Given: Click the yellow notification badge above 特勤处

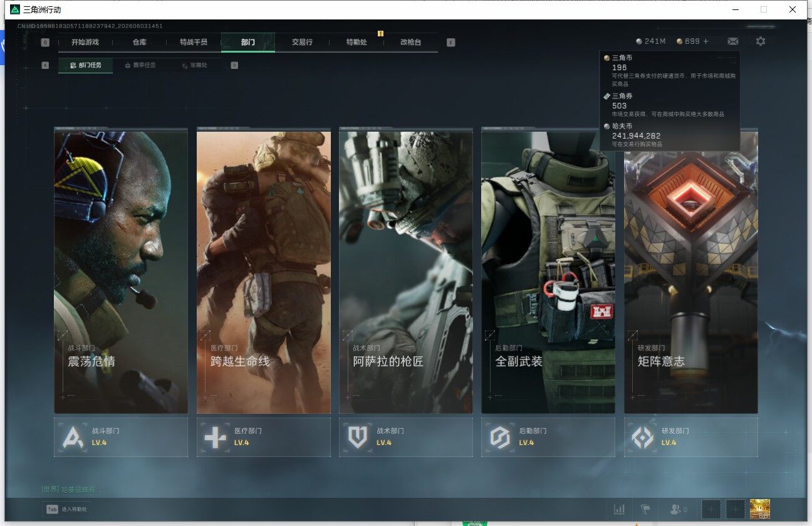Looking at the screenshot, I should pos(380,33).
